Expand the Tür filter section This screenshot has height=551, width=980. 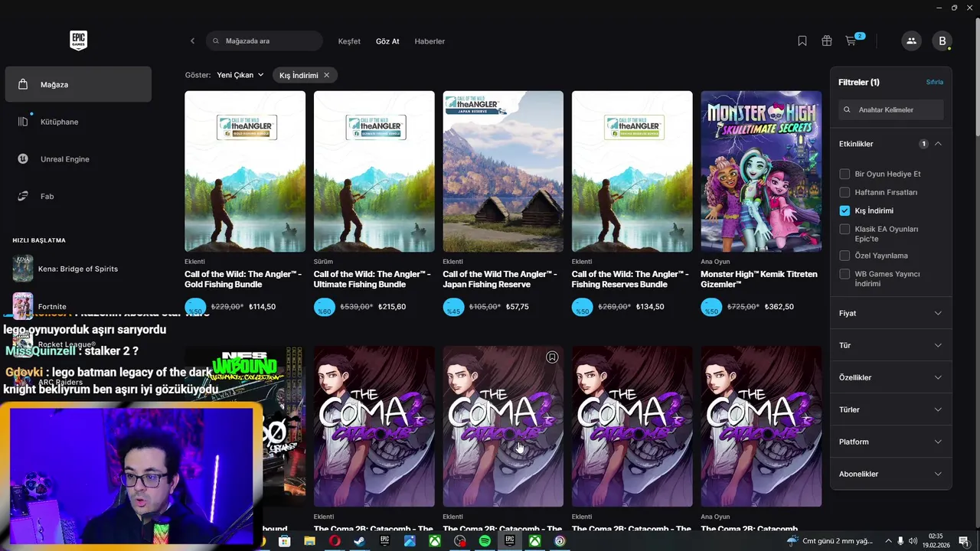tap(891, 345)
